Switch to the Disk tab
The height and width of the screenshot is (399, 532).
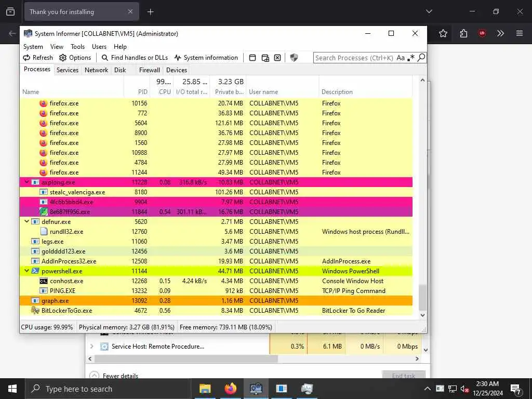tap(120, 70)
